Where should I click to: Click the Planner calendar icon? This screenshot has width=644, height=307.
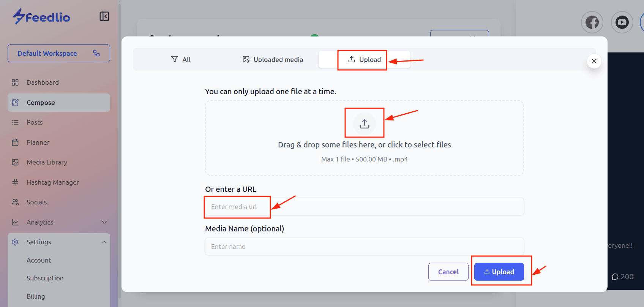pos(15,142)
